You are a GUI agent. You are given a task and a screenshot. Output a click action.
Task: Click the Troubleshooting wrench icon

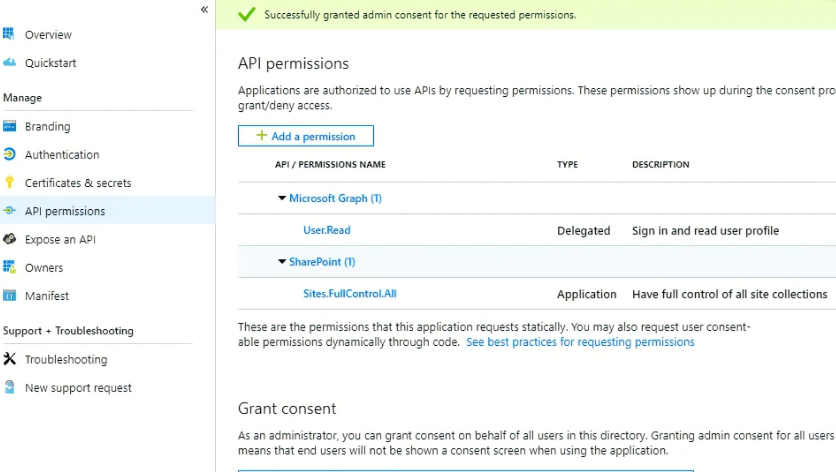tap(9, 359)
